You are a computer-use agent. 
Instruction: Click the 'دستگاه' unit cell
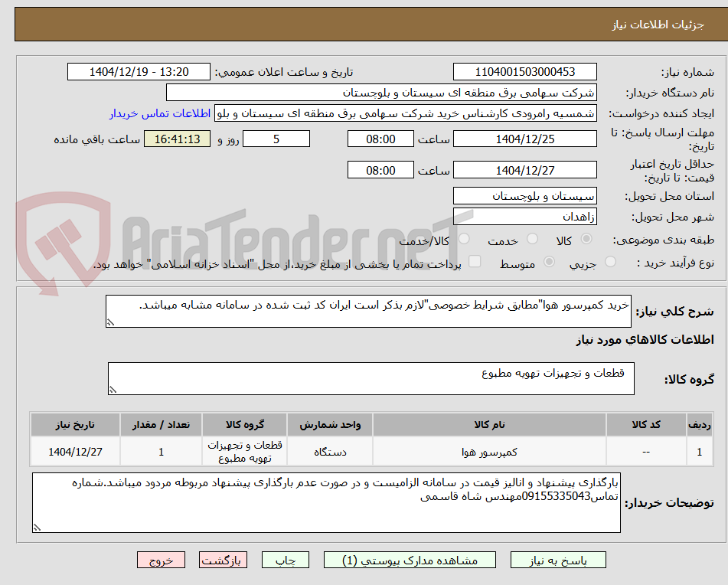[x=330, y=452]
